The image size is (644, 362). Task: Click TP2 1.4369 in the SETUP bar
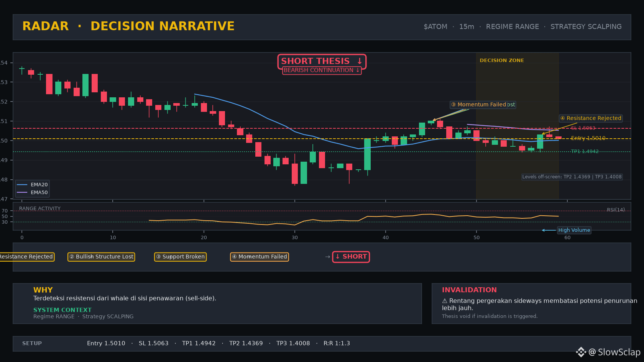click(x=246, y=344)
